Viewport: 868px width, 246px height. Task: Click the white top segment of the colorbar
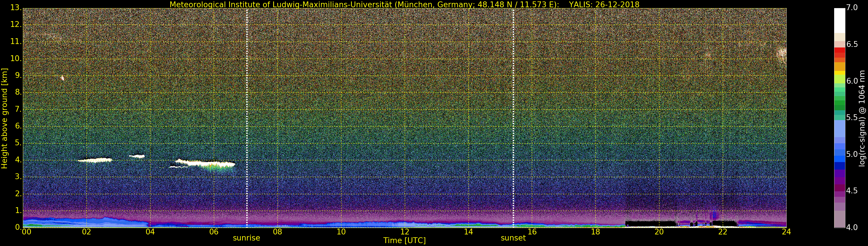[839, 20]
